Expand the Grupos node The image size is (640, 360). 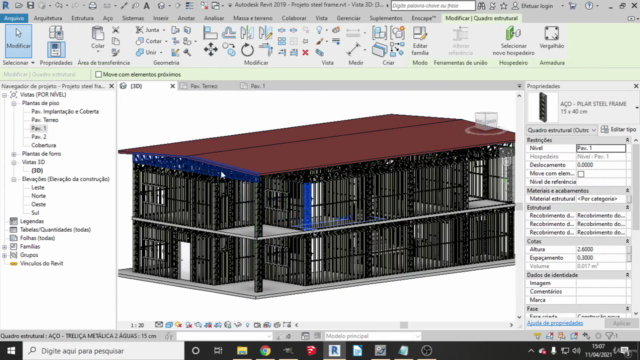tap(4, 255)
